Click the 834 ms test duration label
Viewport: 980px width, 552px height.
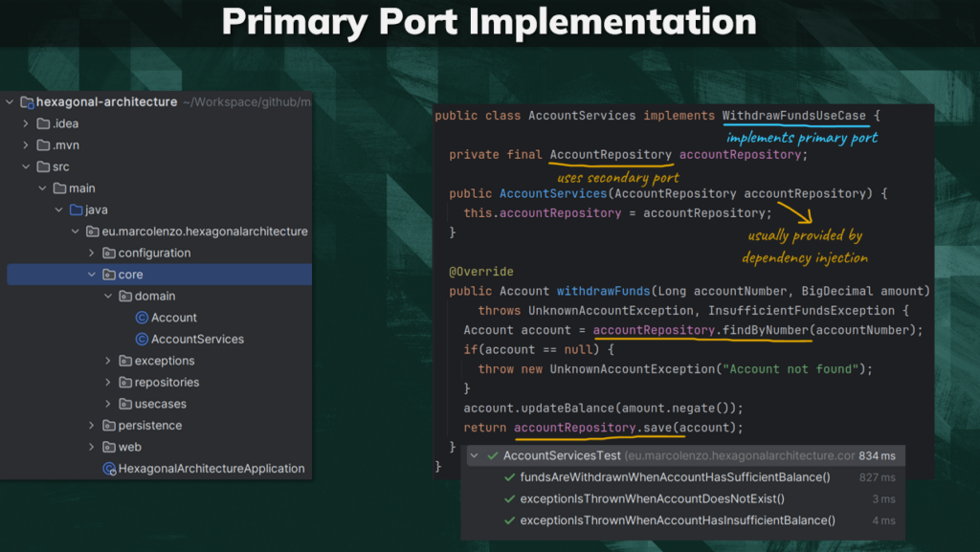[x=877, y=455]
